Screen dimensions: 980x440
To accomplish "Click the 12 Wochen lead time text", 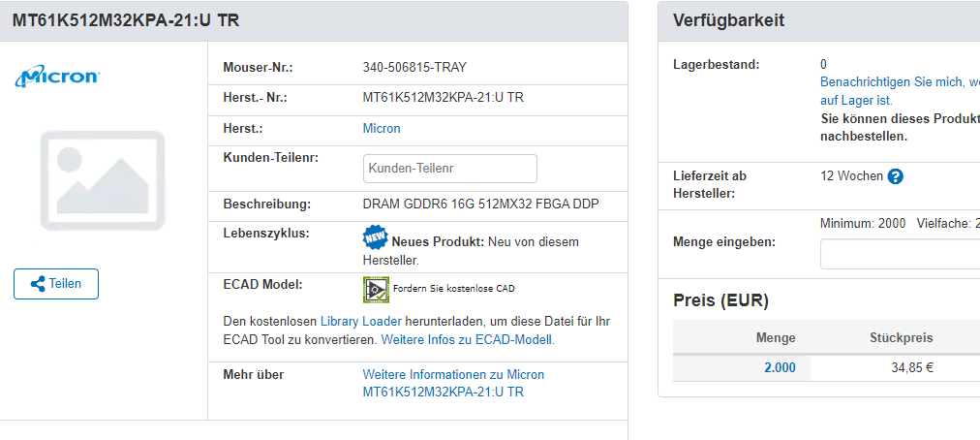I will 851,175.
